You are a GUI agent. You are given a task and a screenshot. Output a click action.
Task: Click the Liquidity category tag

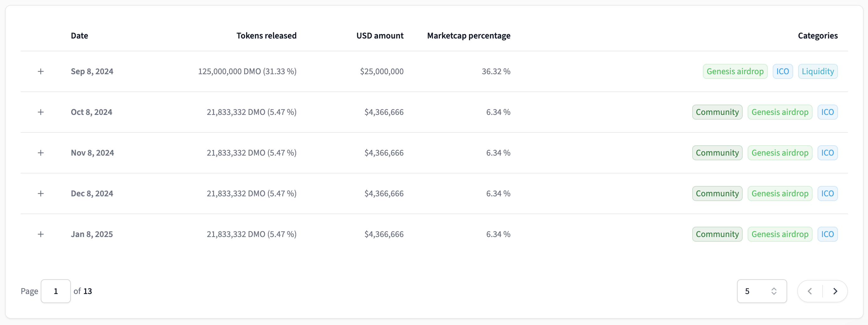click(818, 71)
